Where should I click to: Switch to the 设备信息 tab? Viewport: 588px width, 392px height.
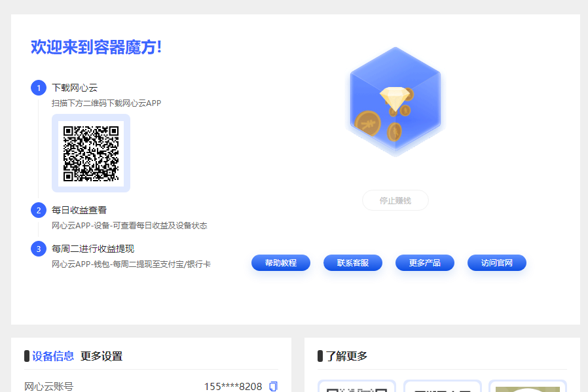(x=53, y=356)
